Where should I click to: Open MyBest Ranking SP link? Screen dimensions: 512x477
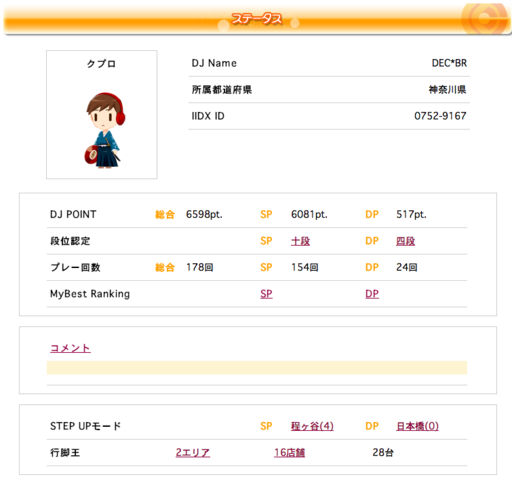[266, 294]
